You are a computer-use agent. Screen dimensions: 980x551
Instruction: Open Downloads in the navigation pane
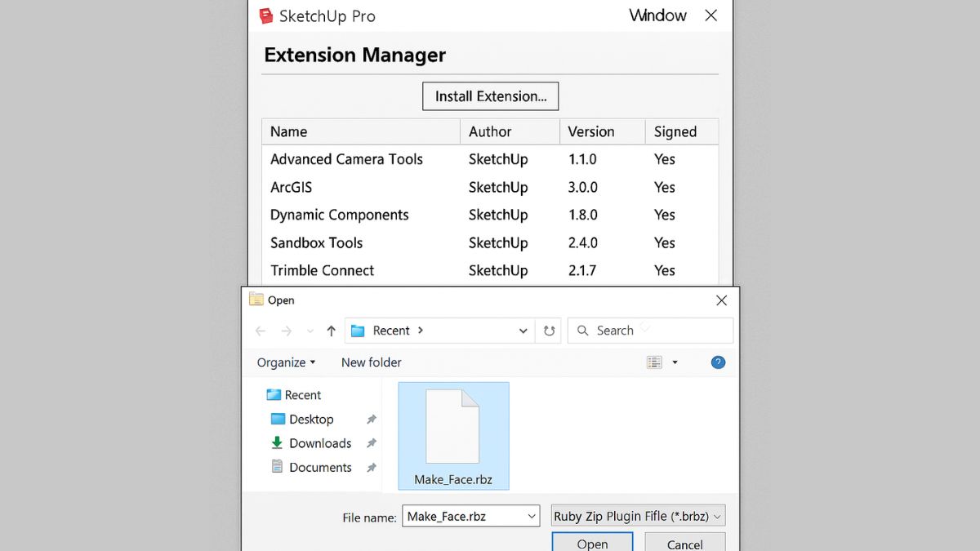[x=311, y=443]
